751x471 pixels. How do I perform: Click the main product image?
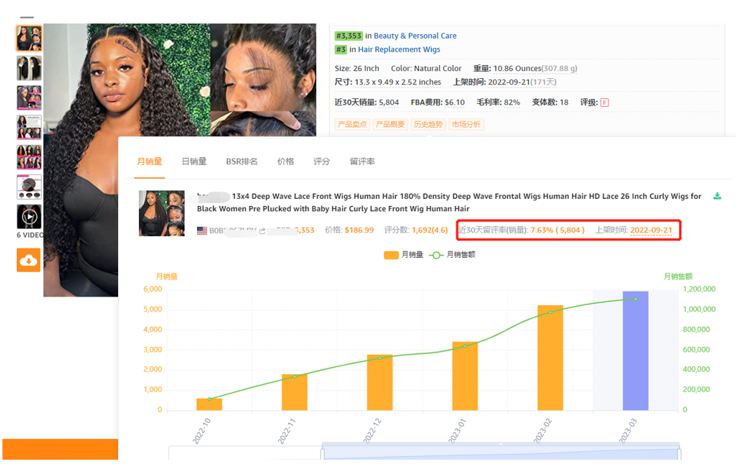coord(180,160)
